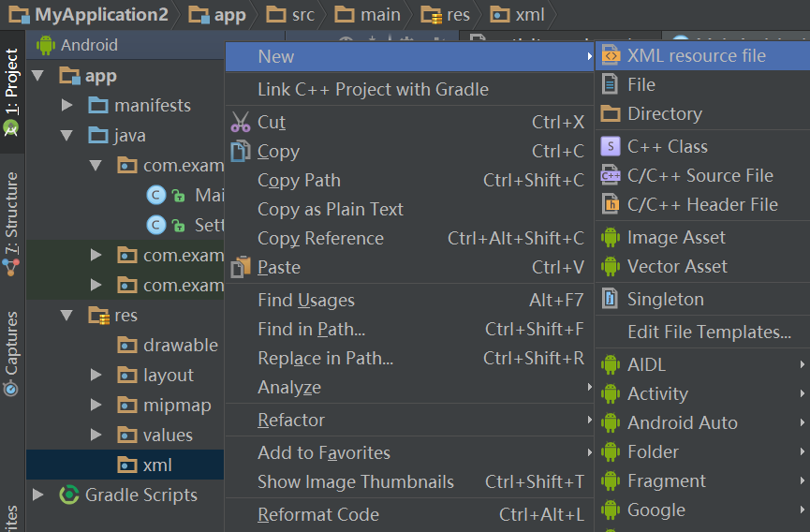The width and height of the screenshot is (810, 532).
Task: Click the Cut scissors icon
Action: (241, 123)
